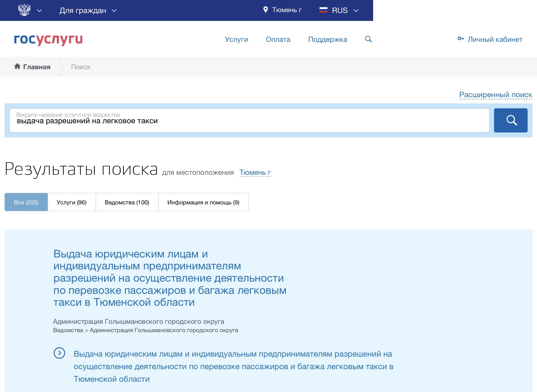Click the Russian coat of arms emblem
Screen dimensions: 537x392
[x=24, y=10]
